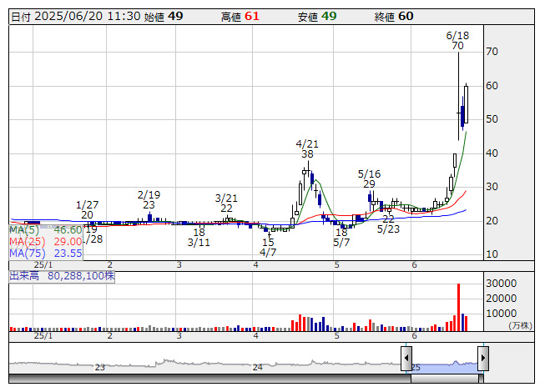Click the right range slider handle

[x=482, y=359]
